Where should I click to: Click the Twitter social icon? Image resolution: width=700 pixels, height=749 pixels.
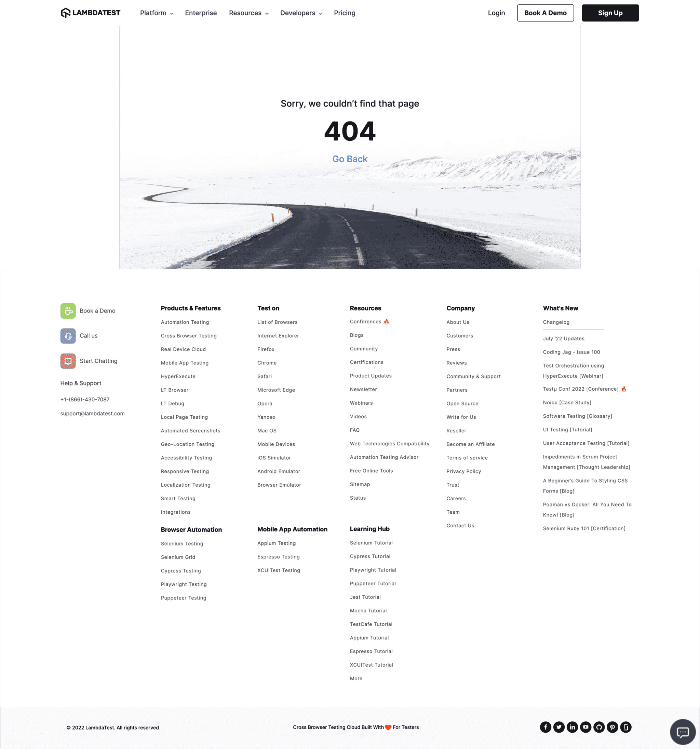pos(558,727)
